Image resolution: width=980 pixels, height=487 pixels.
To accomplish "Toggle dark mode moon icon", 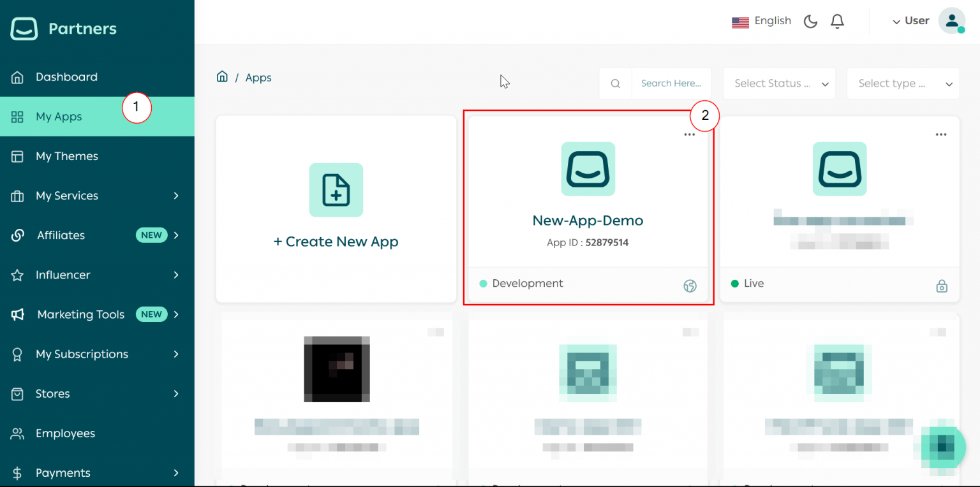I will [810, 22].
